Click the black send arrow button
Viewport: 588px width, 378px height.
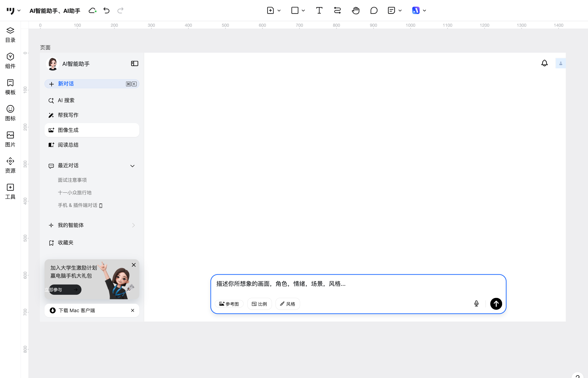pos(496,304)
